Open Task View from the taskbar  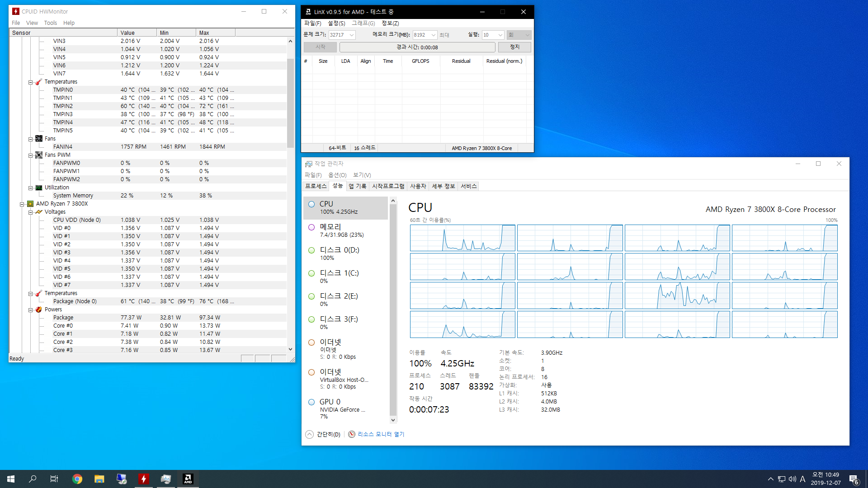tap(54, 479)
